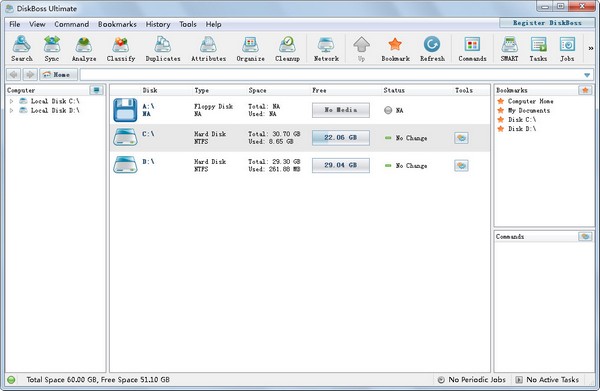Select the Analyze disk tool
This screenshot has height=391, width=600.
pos(84,49)
